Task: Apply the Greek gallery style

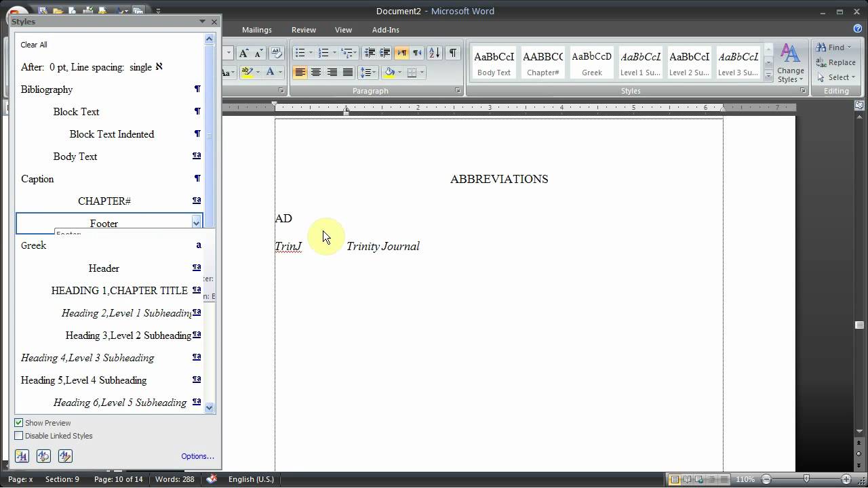Action: [x=592, y=63]
